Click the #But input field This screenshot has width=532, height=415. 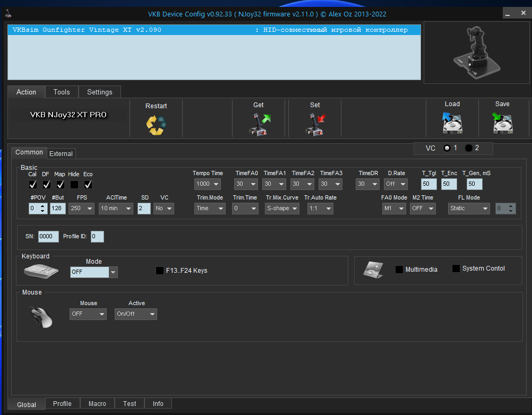[x=58, y=209]
